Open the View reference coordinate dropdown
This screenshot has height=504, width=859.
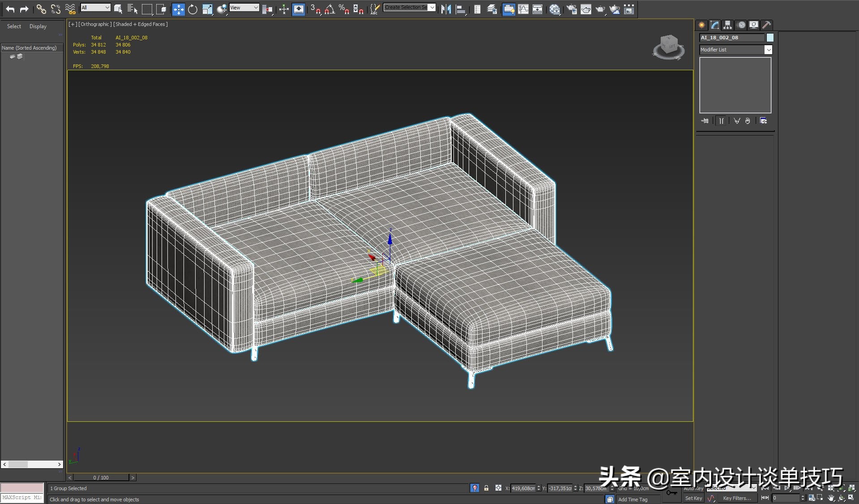pyautogui.click(x=244, y=8)
